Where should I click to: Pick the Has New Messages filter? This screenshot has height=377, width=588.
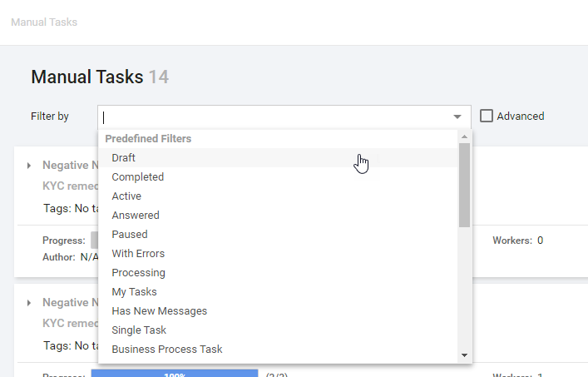click(278, 311)
